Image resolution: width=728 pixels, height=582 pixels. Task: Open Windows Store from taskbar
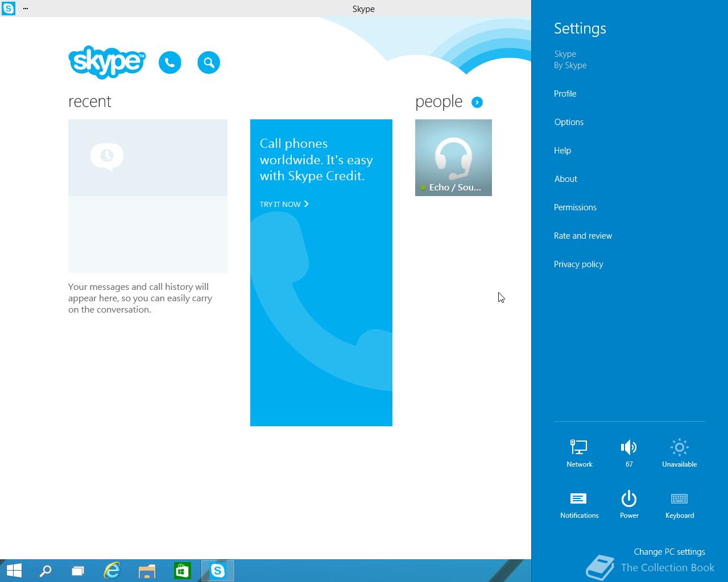click(x=183, y=571)
